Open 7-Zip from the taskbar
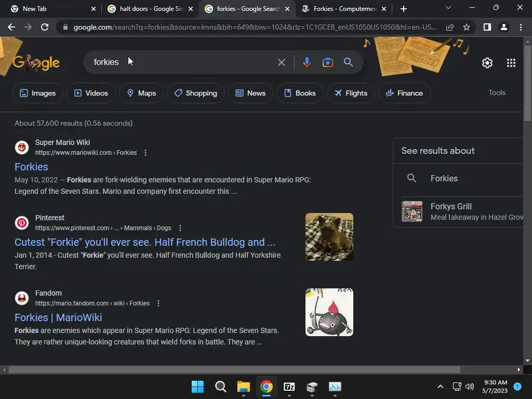The image size is (532, 399). pos(289,387)
